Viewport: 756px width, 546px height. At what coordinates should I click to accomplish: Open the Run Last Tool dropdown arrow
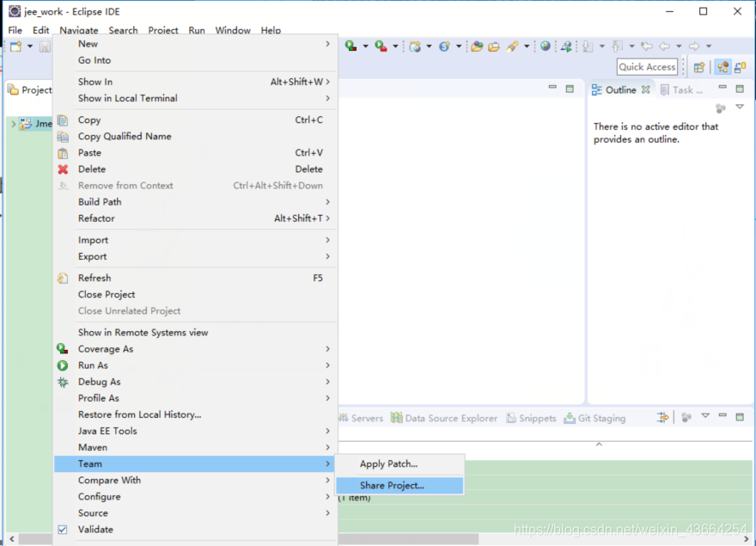coord(395,46)
